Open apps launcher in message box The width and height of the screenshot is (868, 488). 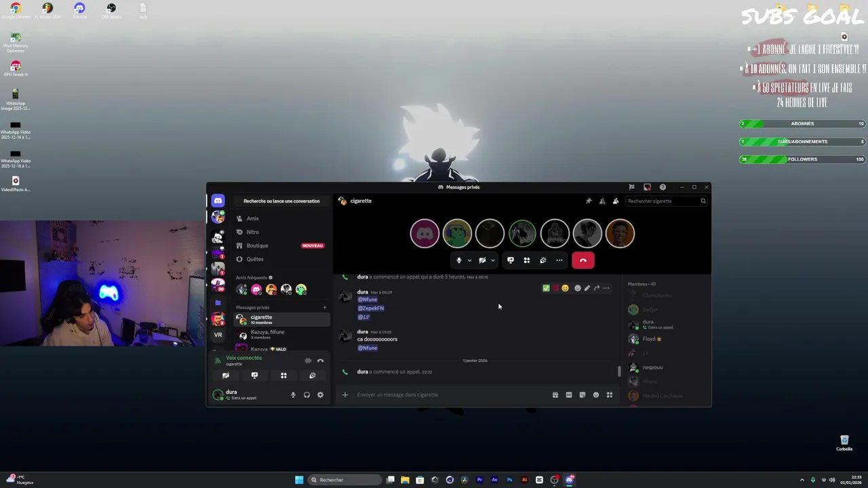[610, 394]
